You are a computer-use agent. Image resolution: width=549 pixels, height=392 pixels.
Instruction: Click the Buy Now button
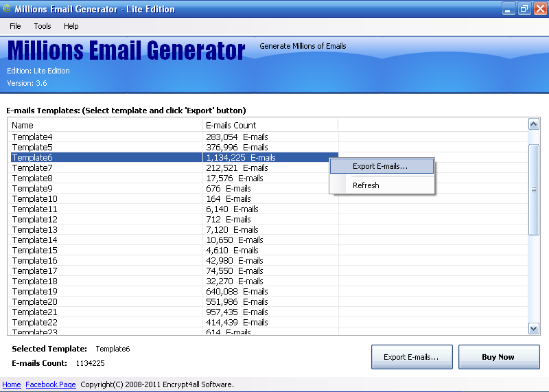click(x=499, y=357)
